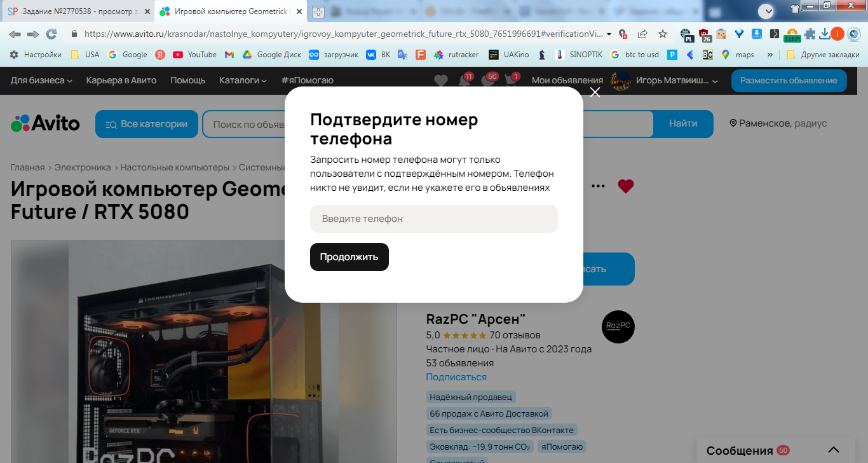This screenshot has width=868, height=463.
Task: Expand the 'Сообщения' chat panel chevron
Action: pos(834,450)
